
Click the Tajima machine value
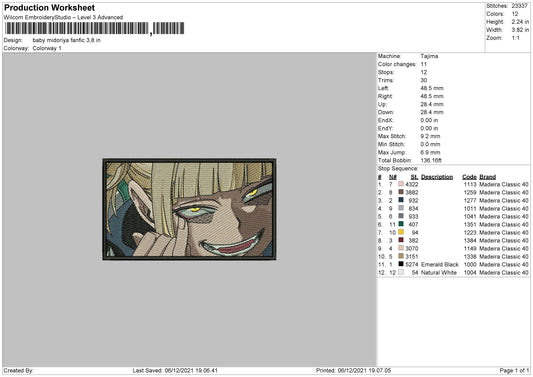click(429, 56)
